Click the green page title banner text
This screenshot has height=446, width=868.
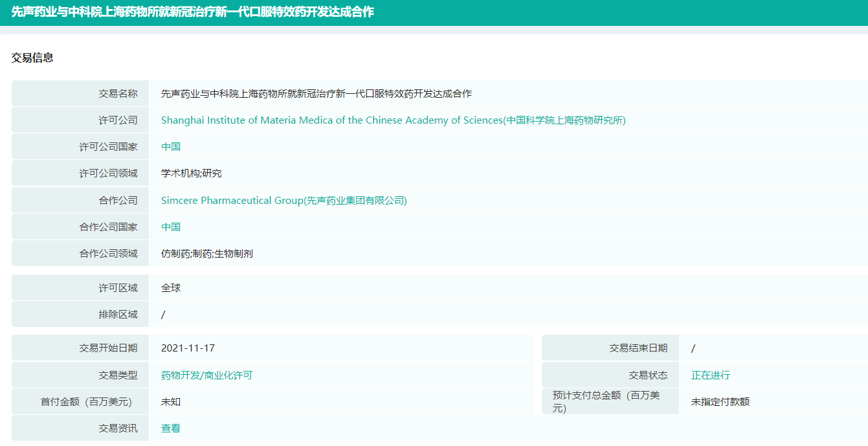[x=192, y=12]
